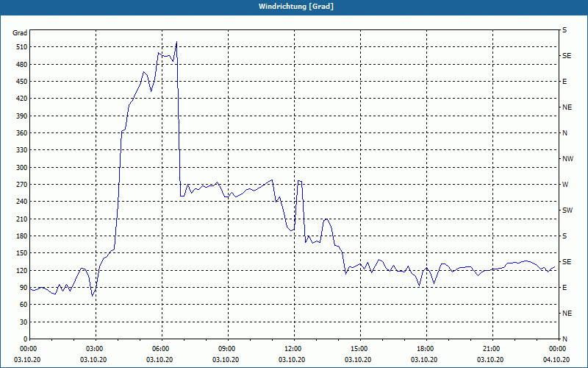Select the 480 y-axis value
This screenshot has width=588, height=368.
tap(21, 65)
